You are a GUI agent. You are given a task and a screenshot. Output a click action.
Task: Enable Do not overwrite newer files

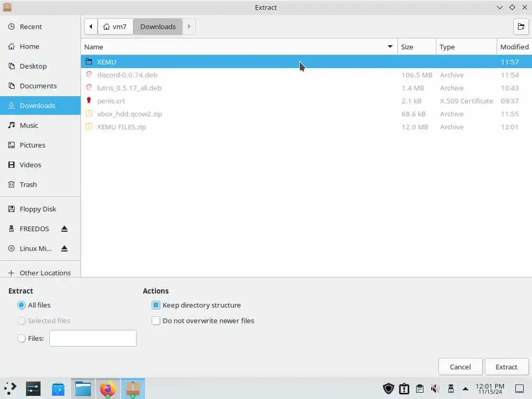156,321
